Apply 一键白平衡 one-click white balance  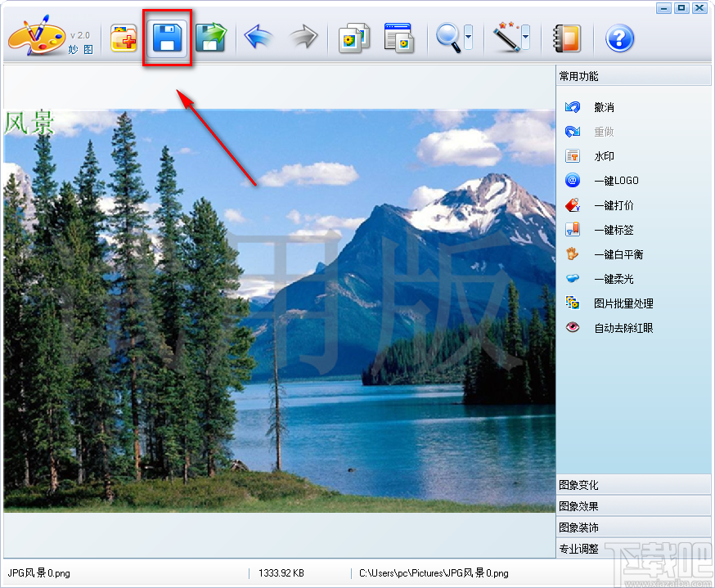click(619, 254)
